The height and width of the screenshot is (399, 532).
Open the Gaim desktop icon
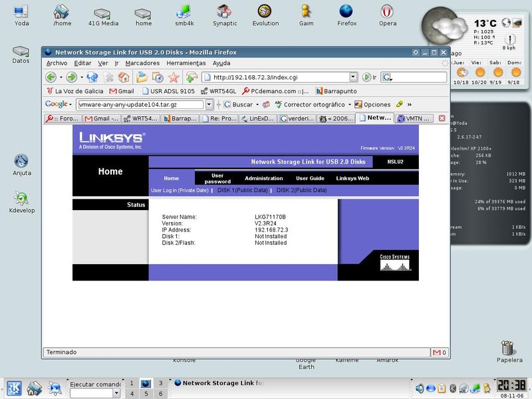click(306, 15)
